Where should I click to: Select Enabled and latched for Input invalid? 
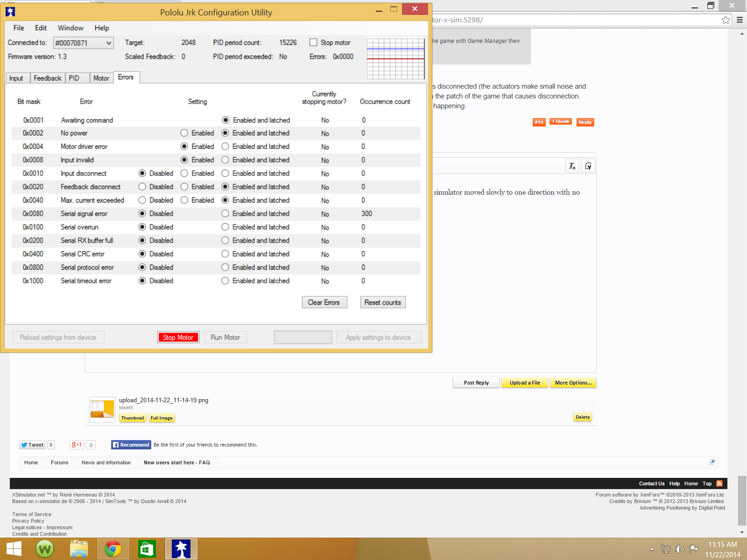pos(225,160)
